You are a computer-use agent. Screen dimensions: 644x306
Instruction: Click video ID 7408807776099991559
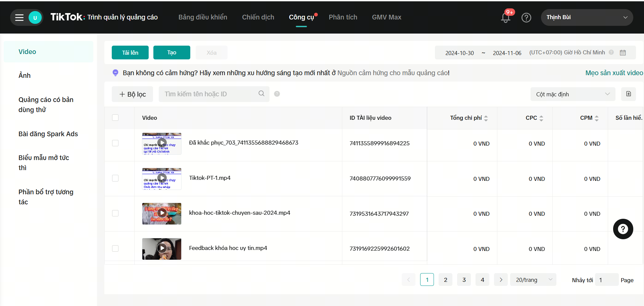380,178
